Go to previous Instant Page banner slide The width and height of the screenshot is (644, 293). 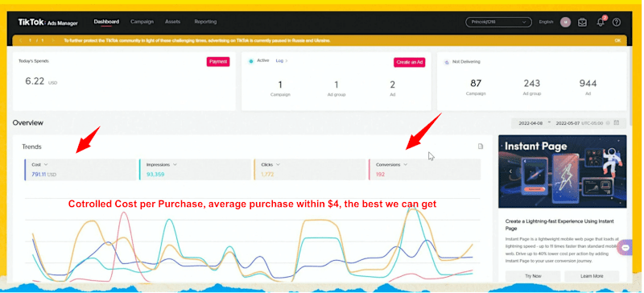pyautogui.click(x=510, y=171)
